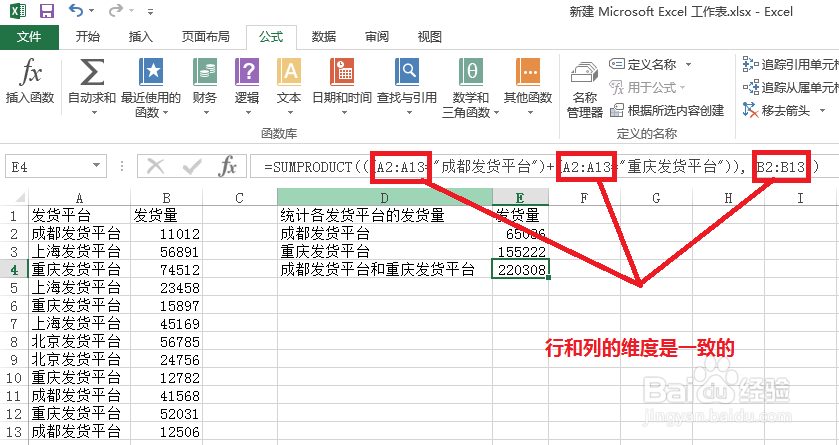This screenshot has width=839, height=445.
Task: Switch to the Review (审阅) tab
Action: (377, 37)
